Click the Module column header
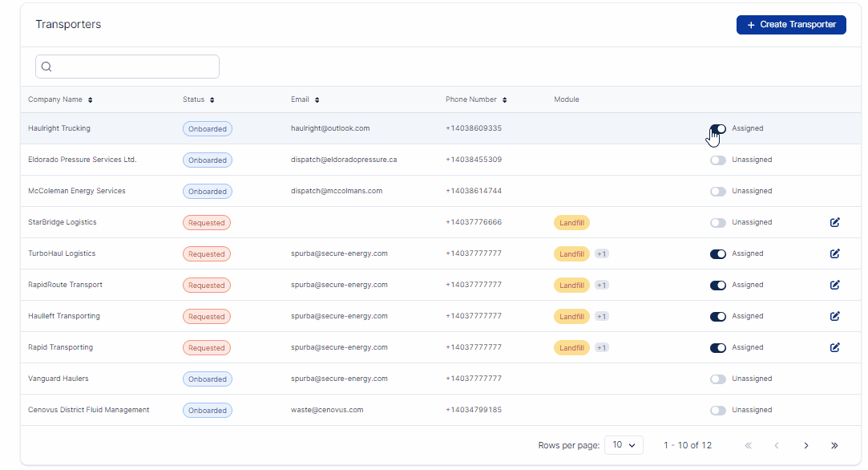Viewport: 868px width, 470px height. coord(567,99)
